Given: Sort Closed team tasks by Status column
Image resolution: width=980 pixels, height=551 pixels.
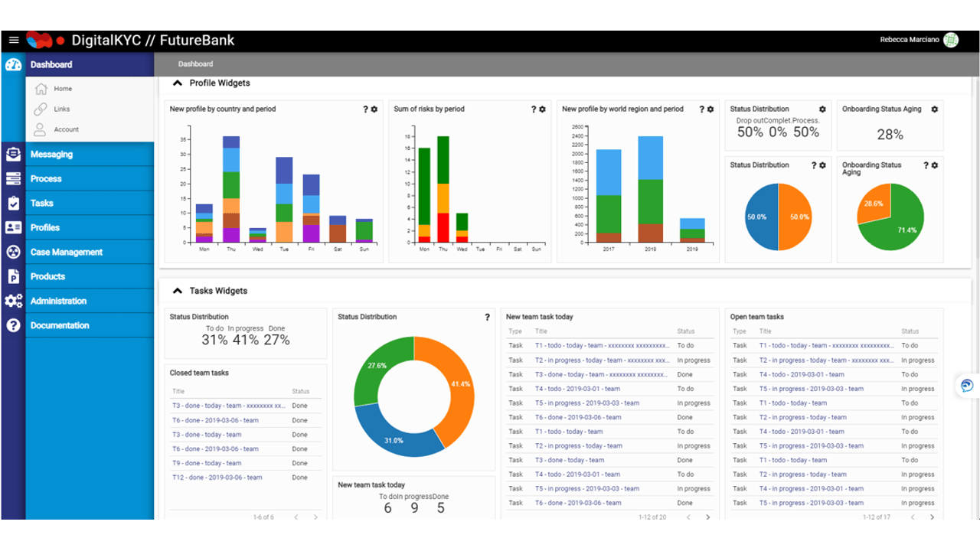Looking at the screenshot, I should pos(300,391).
